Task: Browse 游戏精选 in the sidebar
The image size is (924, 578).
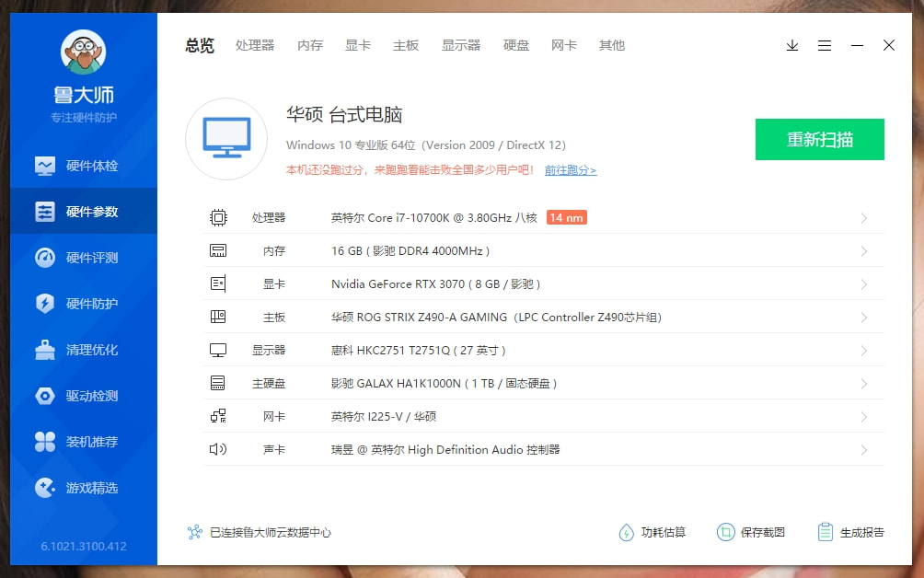Action: coord(83,488)
